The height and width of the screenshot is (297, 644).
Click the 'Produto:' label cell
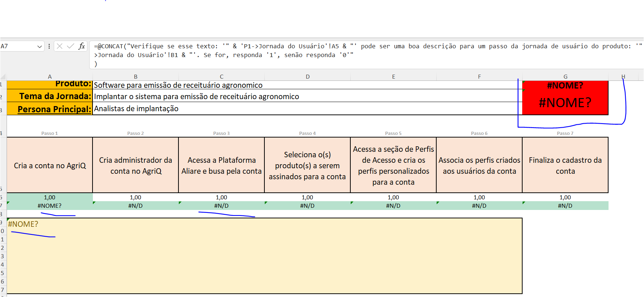coord(50,84)
